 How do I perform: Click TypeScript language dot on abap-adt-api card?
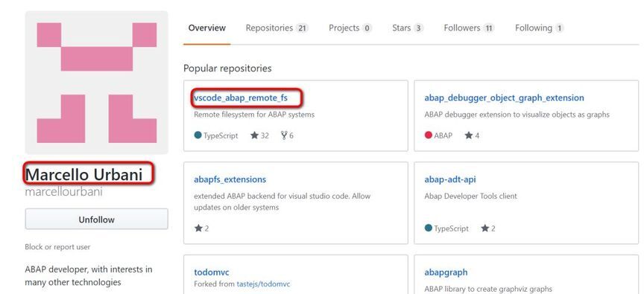point(429,228)
